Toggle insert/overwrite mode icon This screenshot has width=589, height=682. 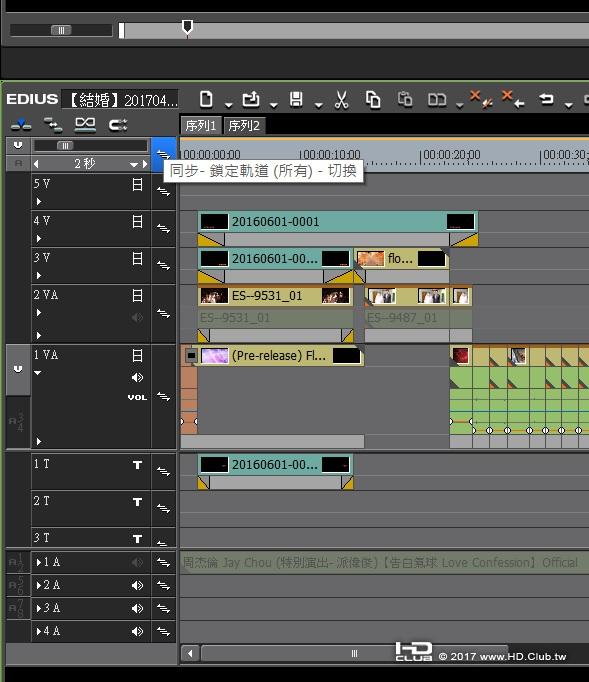pos(21,125)
